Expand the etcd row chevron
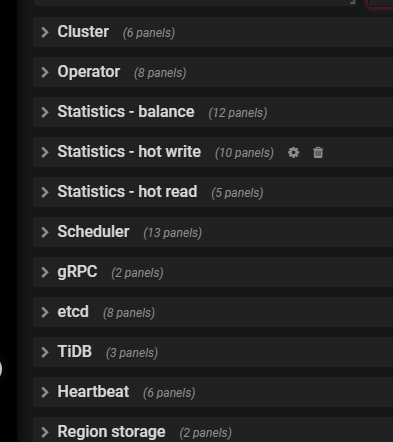This screenshot has width=393, height=442. tap(45, 312)
